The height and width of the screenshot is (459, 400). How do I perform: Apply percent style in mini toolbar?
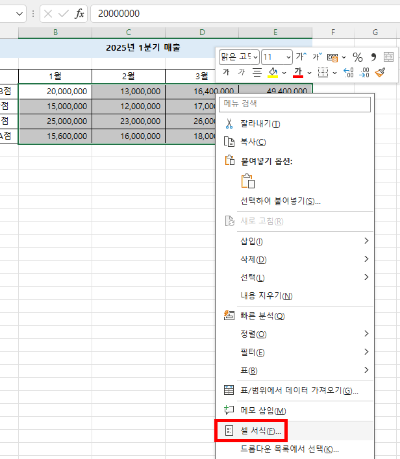tap(358, 57)
